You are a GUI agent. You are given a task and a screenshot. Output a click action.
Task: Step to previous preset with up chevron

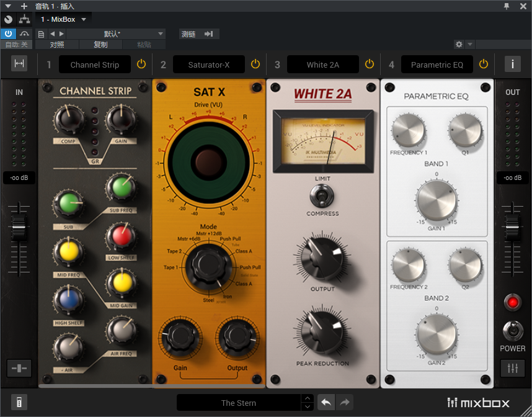tap(307, 398)
